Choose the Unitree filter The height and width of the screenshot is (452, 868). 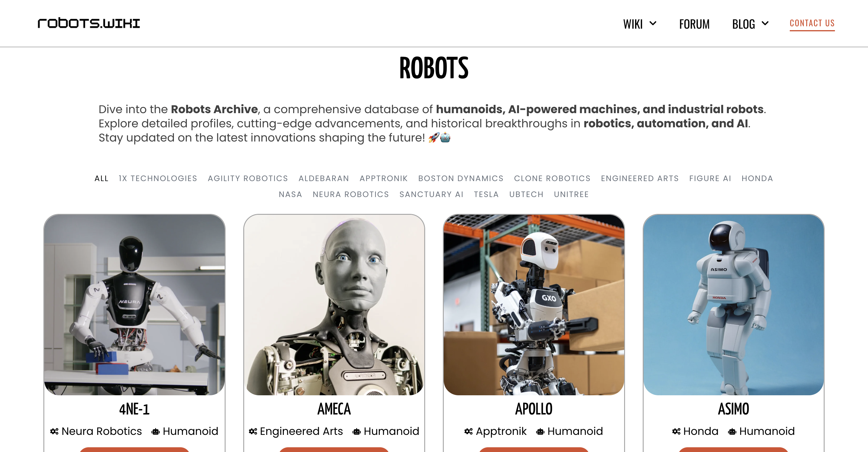(571, 194)
